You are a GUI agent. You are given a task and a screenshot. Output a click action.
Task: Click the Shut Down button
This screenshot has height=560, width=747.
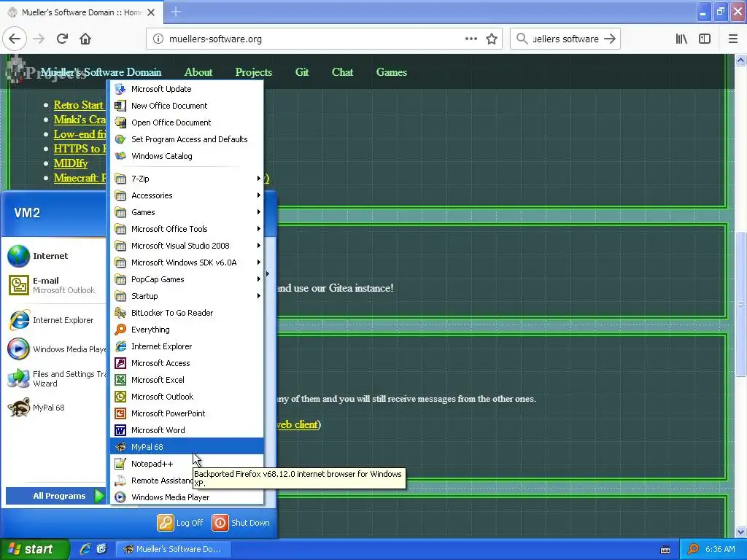tap(241, 522)
